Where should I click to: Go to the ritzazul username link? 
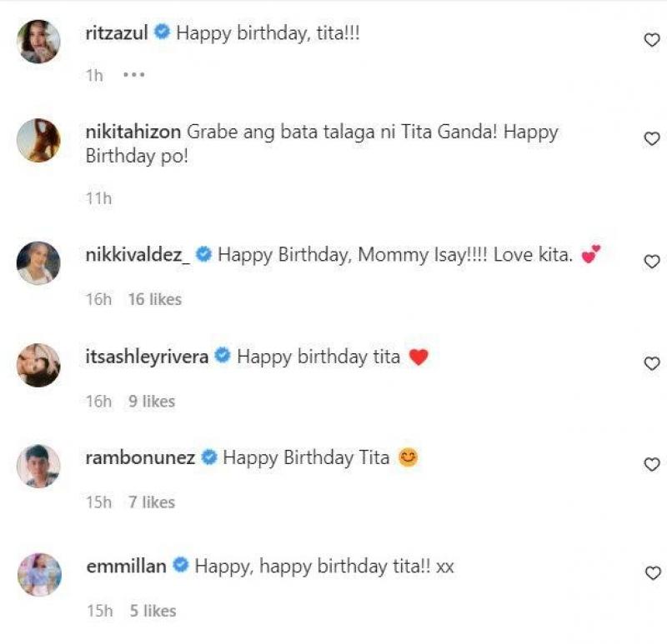[117, 32]
